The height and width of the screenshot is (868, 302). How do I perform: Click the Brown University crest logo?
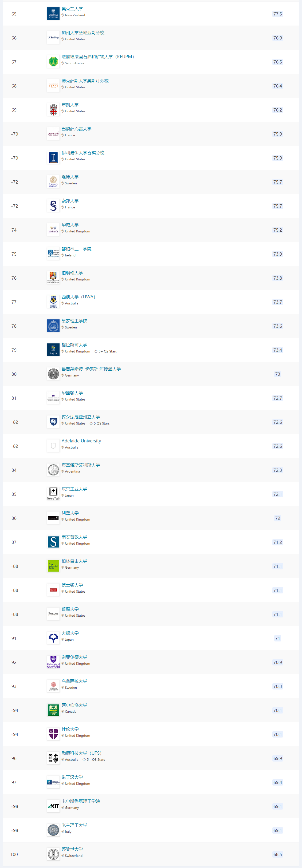[x=53, y=110]
